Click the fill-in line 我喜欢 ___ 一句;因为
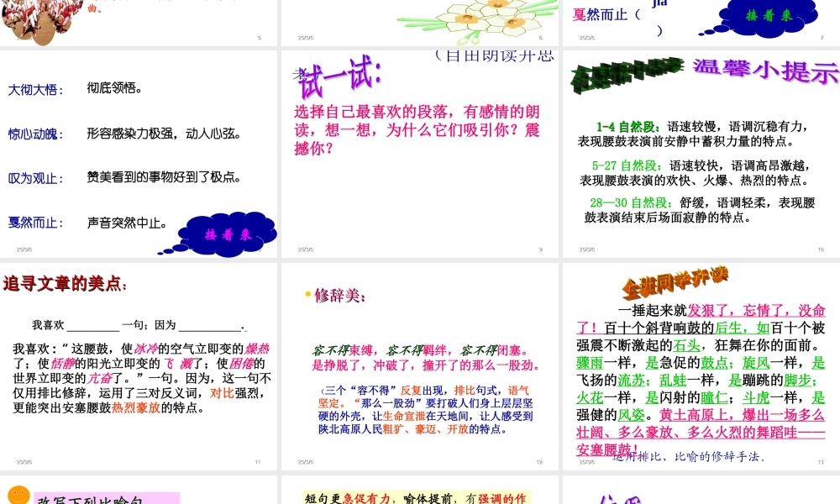The image size is (840, 504). tap(139, 325)
